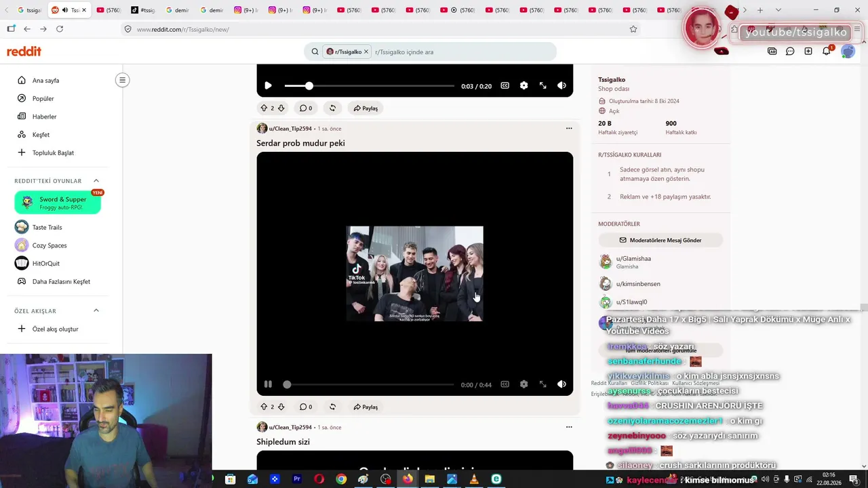Open a new browser tab

tap(760, 10)
